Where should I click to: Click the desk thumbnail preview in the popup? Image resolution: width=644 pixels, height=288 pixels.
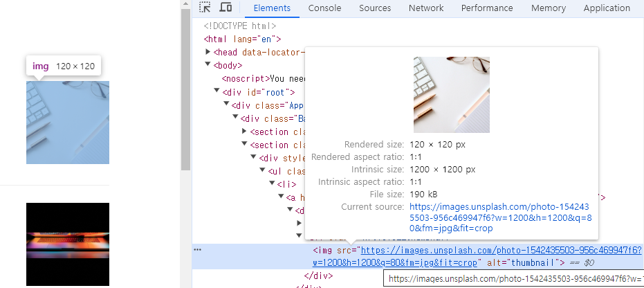(452, 94)
